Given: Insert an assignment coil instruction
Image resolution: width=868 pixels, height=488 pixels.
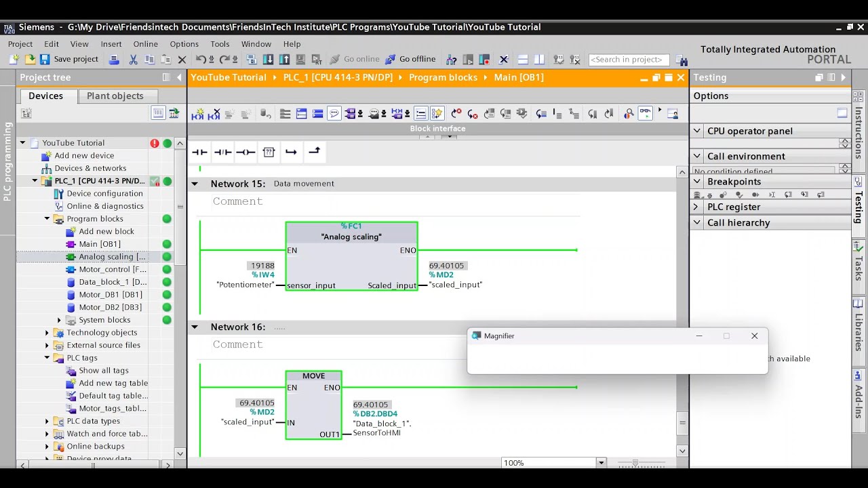Looking at the screenshot, I should click(x=245, y=152).
